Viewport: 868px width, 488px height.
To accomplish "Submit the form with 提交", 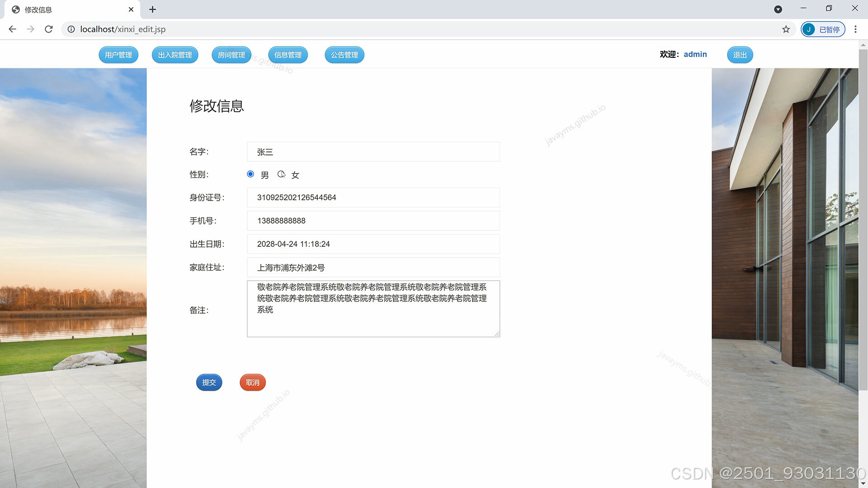I will pyautogui.click(x=209, y=382).
